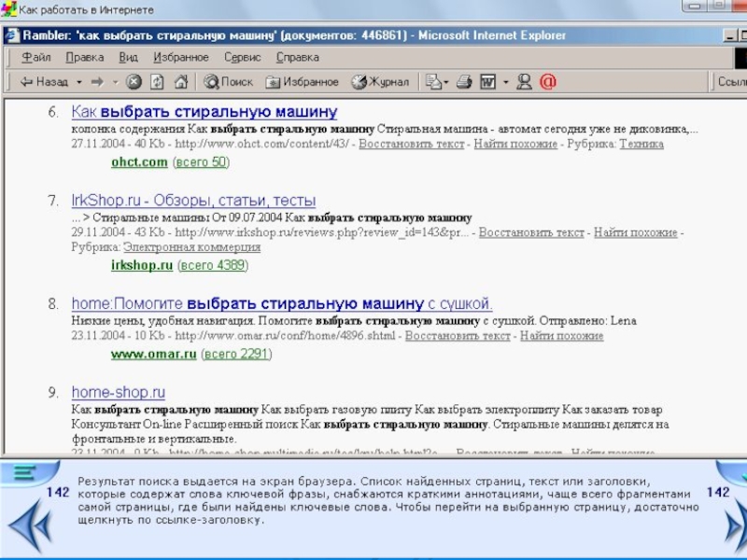Viewport: 747px width, 560px height.
Task: Click the Internet Explorer title bar icon
Action: click(x=13, y=35)
